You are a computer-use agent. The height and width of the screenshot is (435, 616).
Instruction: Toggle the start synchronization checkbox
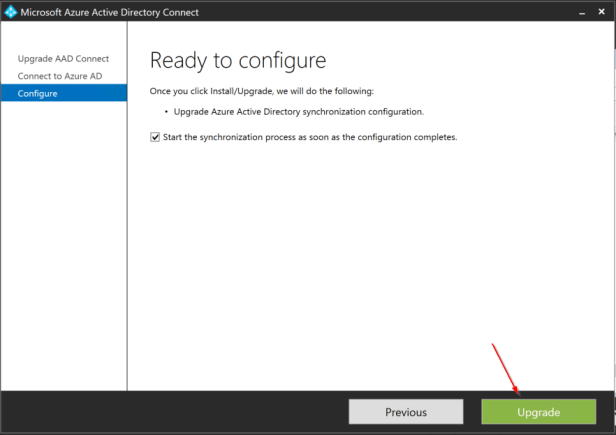pos(155,137)
